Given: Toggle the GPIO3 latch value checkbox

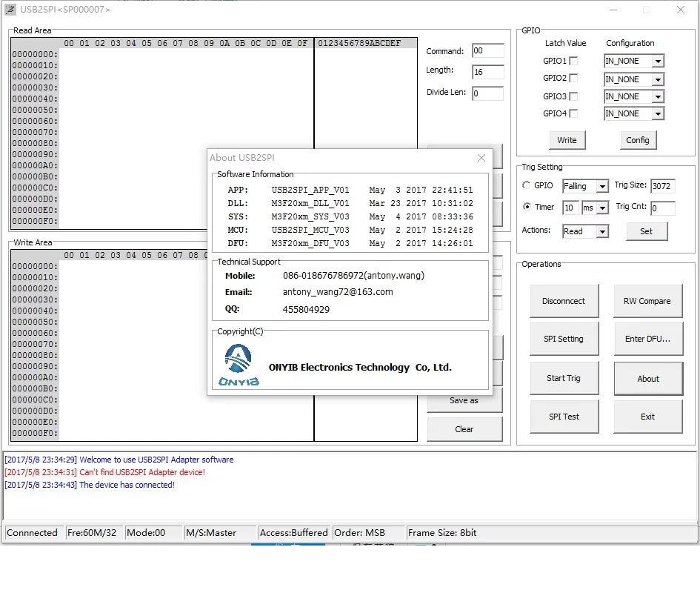Looking at the screenshot, I should [x=573, y=96].
